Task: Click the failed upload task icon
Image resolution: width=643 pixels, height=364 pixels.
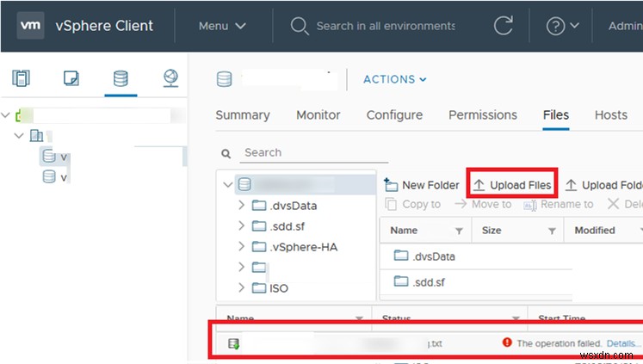Action: coord(234,344)
